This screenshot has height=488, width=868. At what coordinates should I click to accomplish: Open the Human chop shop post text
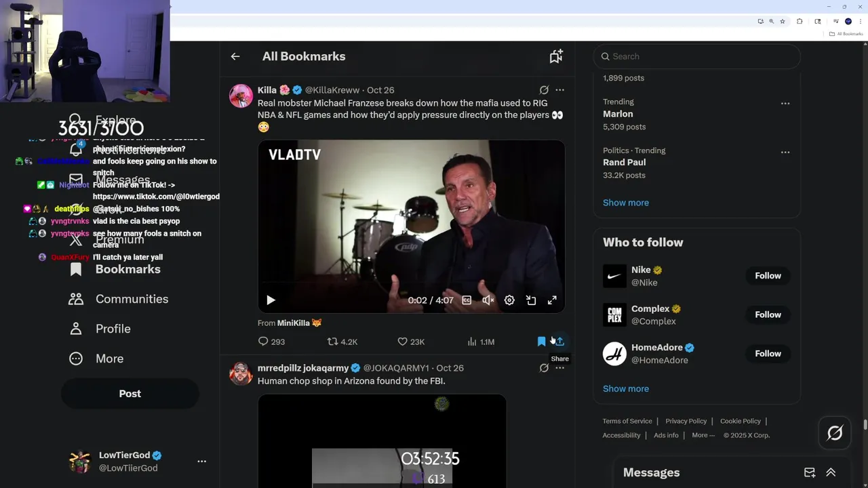pyautogui.click(x=351, y=381)
